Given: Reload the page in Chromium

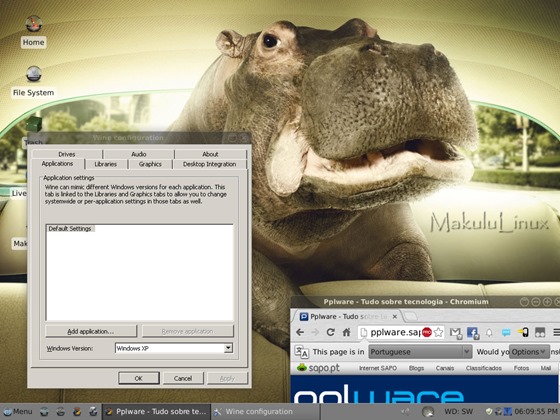Looking at the screenshot, I should click(x=330, y=332).
